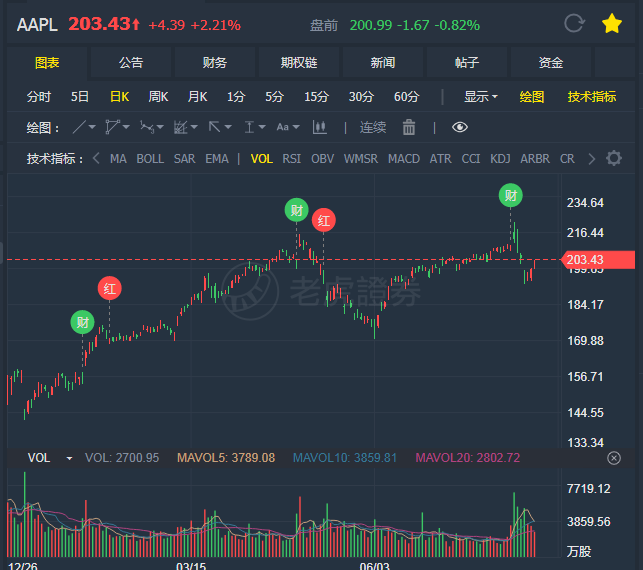This screenshot has width=643, height=570.
Task: Open indicator settings gear
Action: [614, 158]
